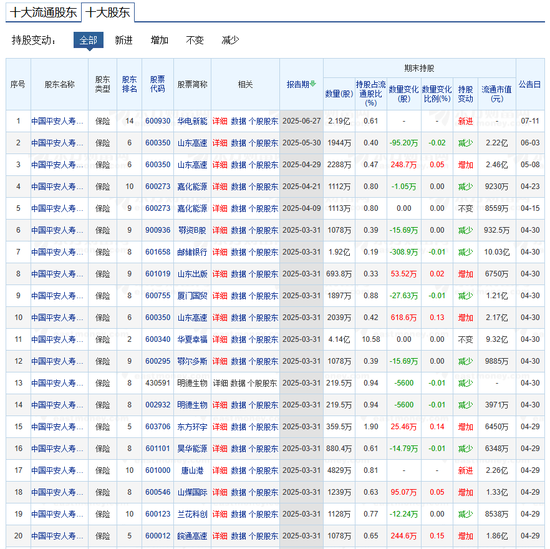Open the 中国平安人寿 shareholder link in row 1
The width and height of the screenshot is (550, 549).
[x=57, y=121]
